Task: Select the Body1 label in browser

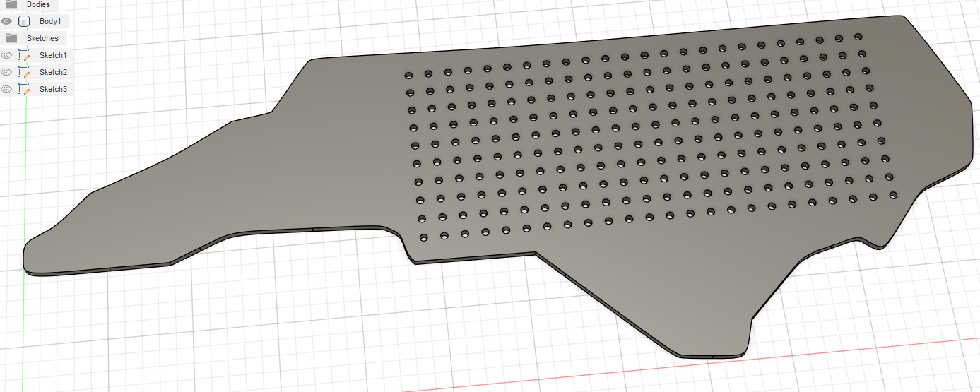Action: point(50,21)
